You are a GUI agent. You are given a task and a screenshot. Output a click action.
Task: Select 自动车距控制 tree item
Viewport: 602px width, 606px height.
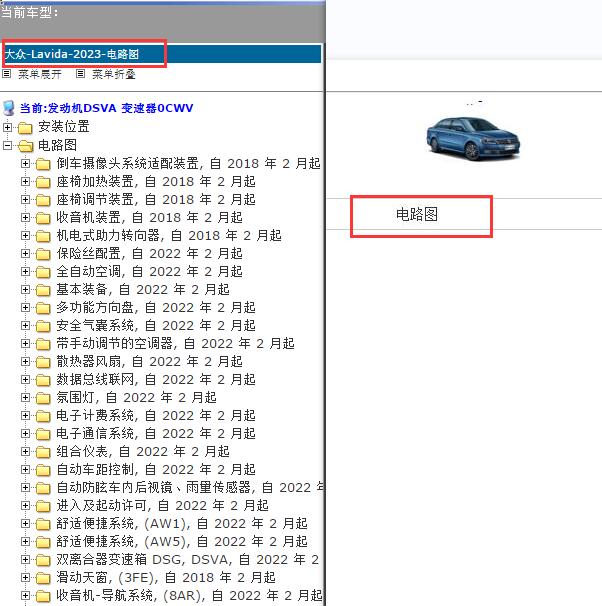[x=156, y=469]
